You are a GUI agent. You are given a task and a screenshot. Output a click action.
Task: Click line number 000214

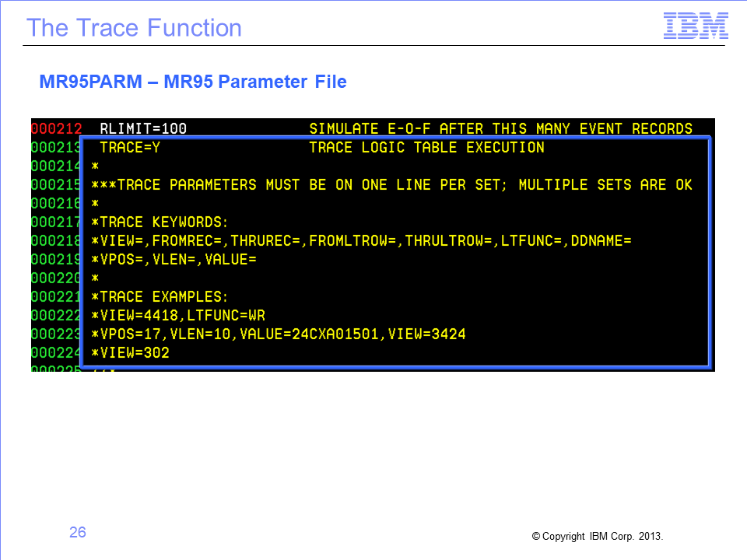56,166
